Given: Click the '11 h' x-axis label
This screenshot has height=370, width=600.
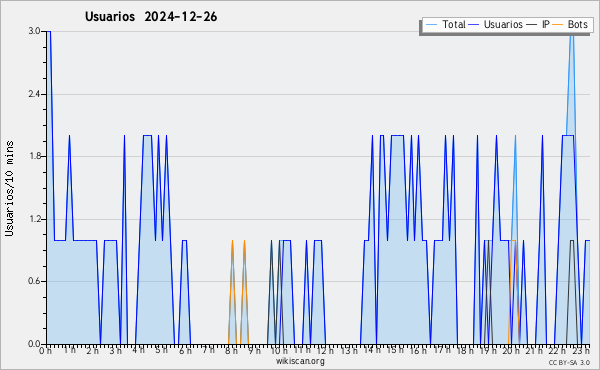Looking at the screenshot, I should (302, 350).
